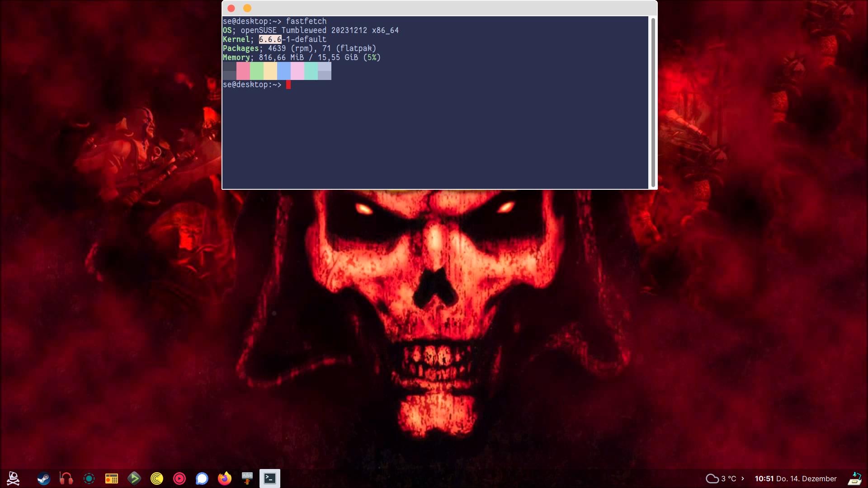The image size is (868, 488).
Task: Click the highlighted 6.6.6 kernel text
Action: [270, 39]
